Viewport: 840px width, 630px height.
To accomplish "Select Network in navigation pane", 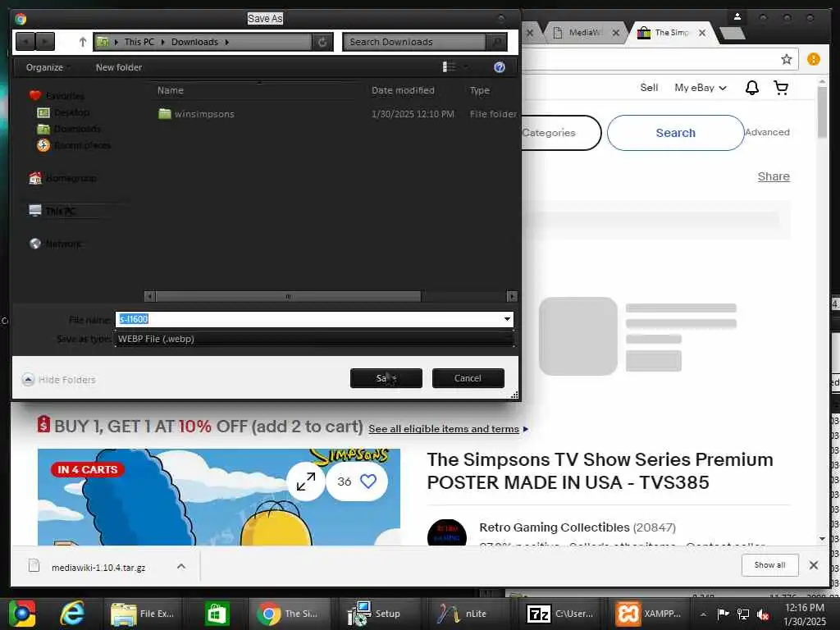I will pyautogui.click(x=56, y=244).
